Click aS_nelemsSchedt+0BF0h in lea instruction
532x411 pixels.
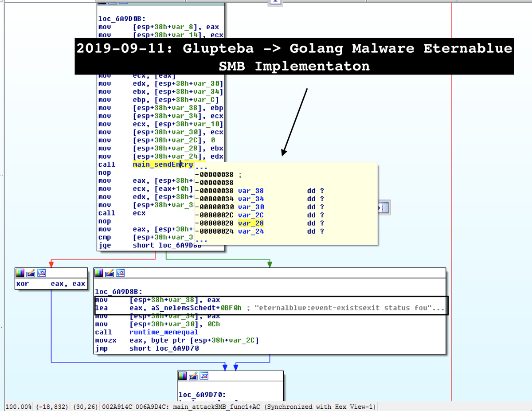(196, 308)
